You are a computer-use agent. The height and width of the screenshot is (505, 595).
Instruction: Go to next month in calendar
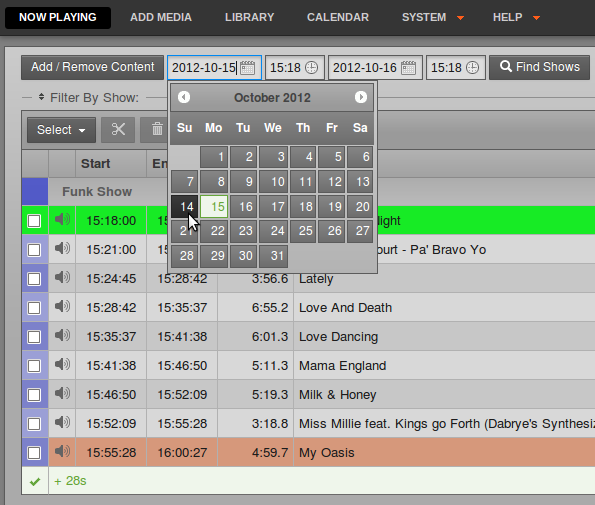(x=361, y=97)
